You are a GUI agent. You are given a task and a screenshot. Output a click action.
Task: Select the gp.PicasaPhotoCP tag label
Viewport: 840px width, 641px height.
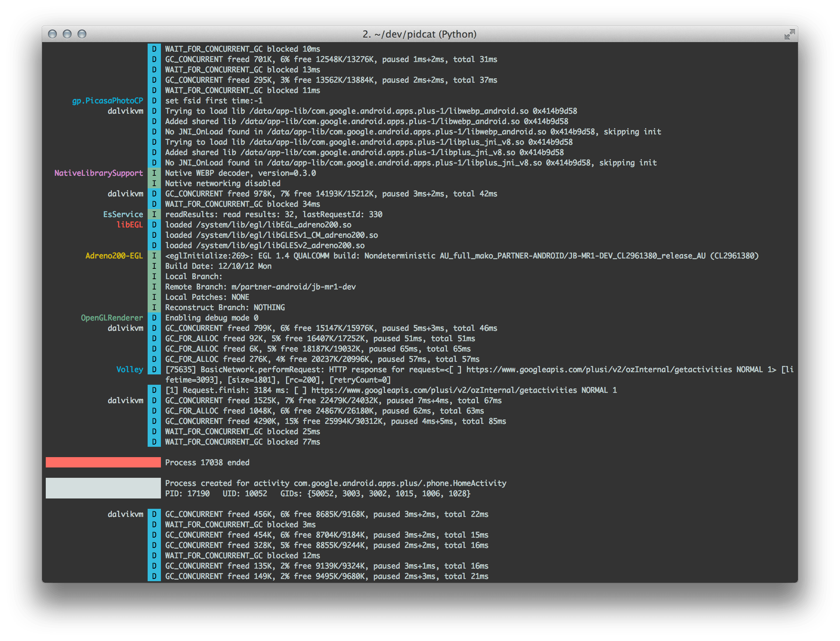(x=107, y=101)
